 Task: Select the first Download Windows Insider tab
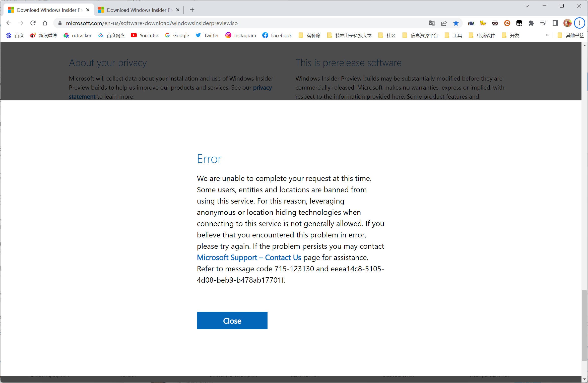(46, 10)
